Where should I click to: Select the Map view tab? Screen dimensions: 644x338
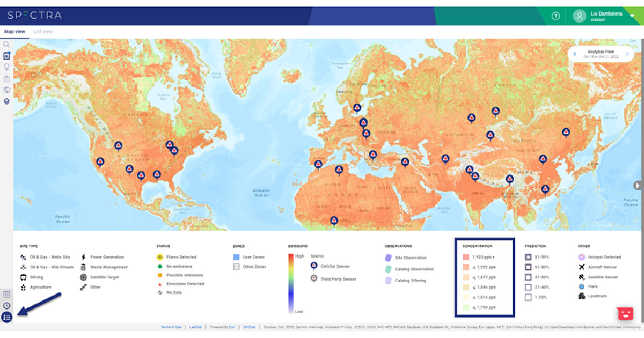click(14, 32)
